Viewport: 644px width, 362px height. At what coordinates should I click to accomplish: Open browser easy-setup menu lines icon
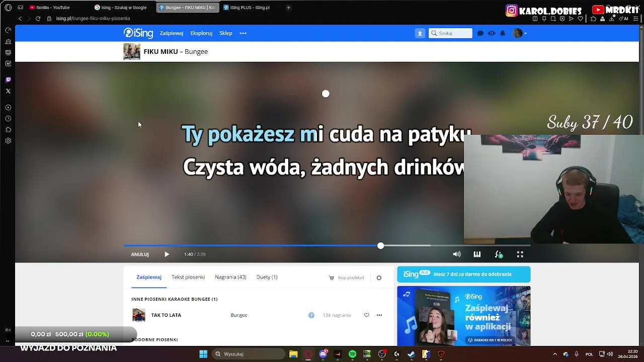(x=636, y=19)
